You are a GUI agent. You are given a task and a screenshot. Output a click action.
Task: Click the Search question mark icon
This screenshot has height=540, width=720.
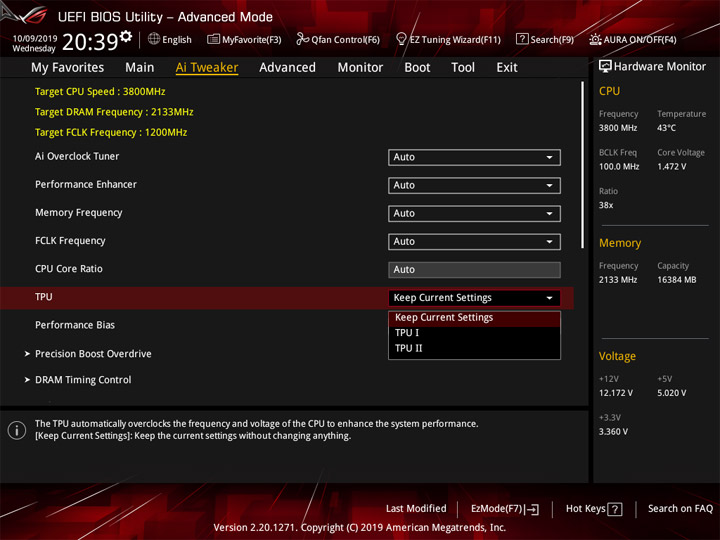(x=522, y=39)
